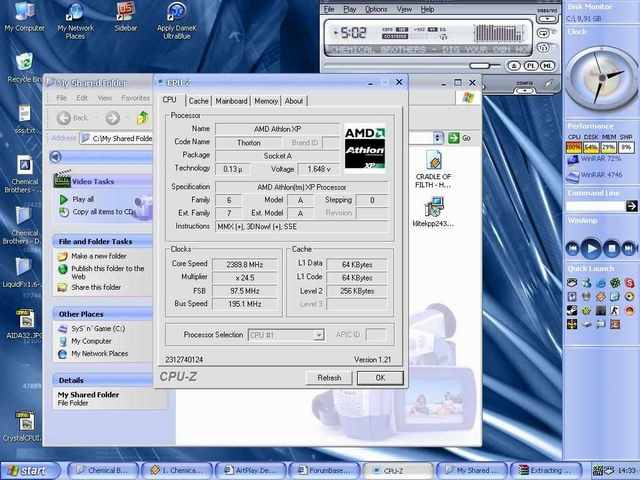Open My Network Places desktop icon
Viewport: 640px width, 480px height.
(76, 20)
